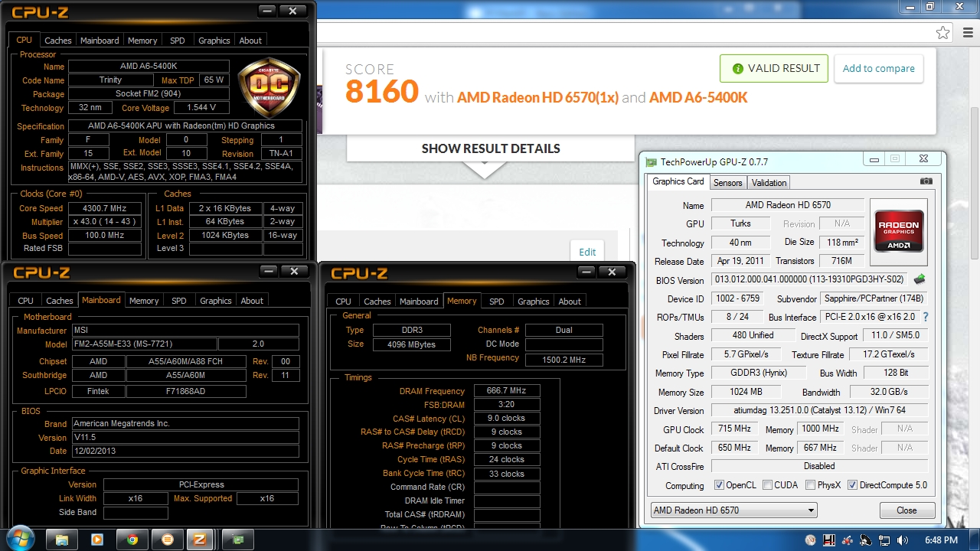Viewport: 980px width, 551px height.
Task: Open the About tab in the top CPU-Z window
Action: (x=250, y=41)
